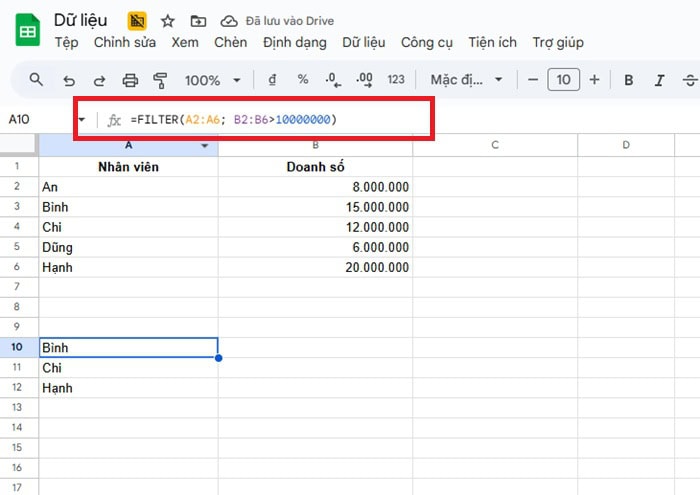Format as percent
Viewport: 700px width, 495px height.
(x=303, y=79)
